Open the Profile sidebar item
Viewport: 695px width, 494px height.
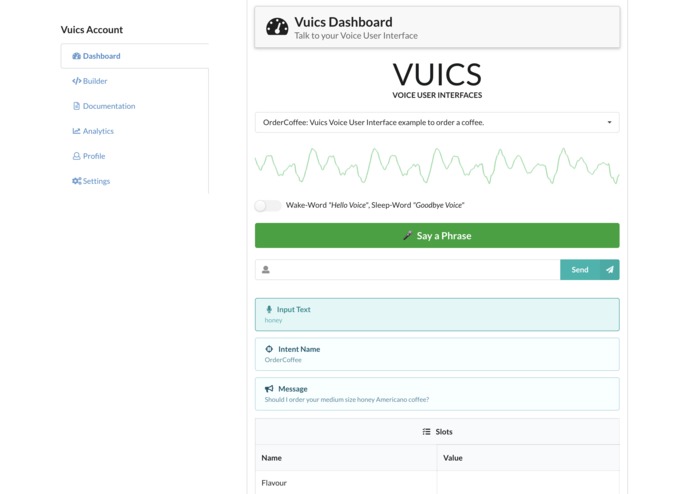tap(135, 156)
